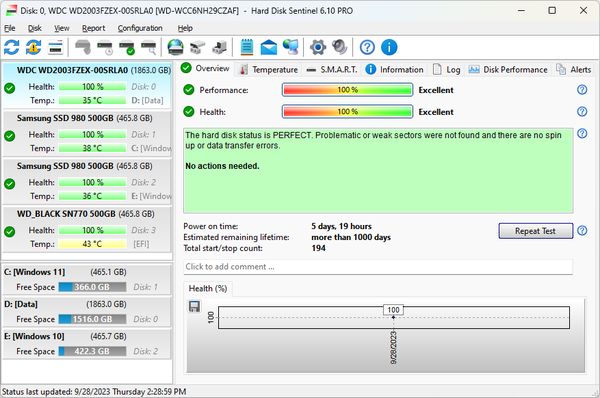Switch to the S.M.A.R.T. tab
The height and width of the screenshot is (398, 600).
point(332,70)
